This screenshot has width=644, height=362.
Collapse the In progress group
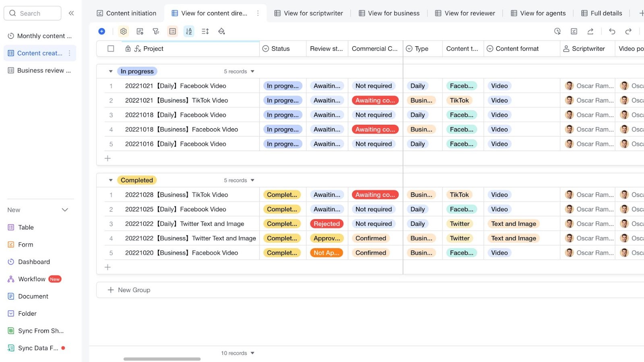[x=111, y=71]
